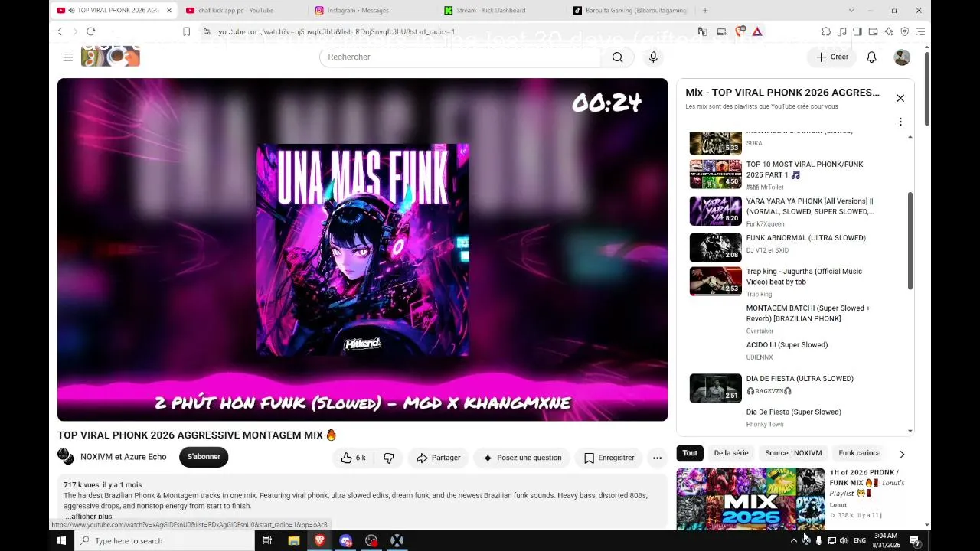
Task: Open the browser main hamburger menu
Action: coord(921,31)
